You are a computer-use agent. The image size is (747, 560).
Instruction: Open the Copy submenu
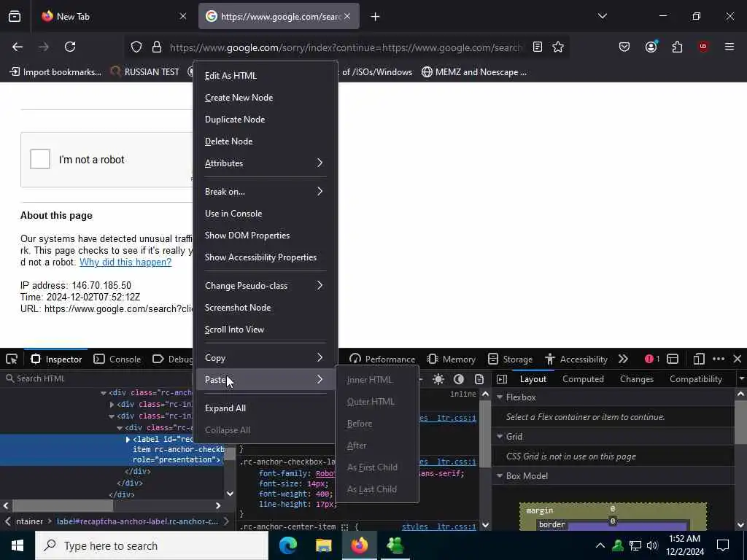point(266,357)
